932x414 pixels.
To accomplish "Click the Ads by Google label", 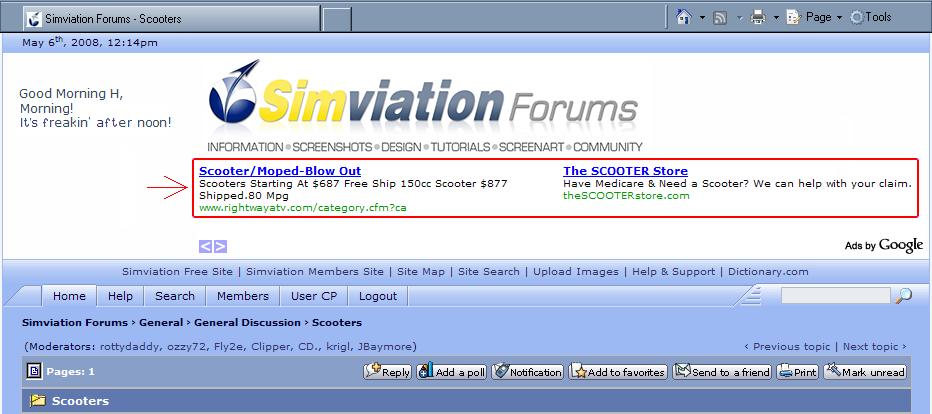I will [884, 245].
